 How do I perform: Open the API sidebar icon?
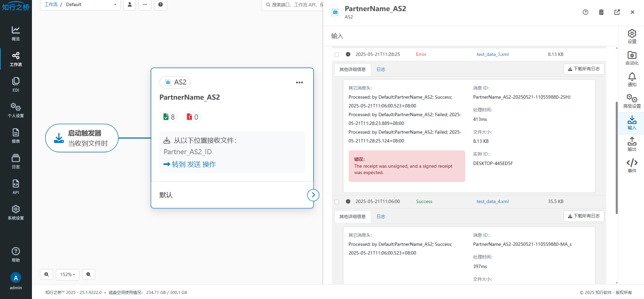coord(16,187)
